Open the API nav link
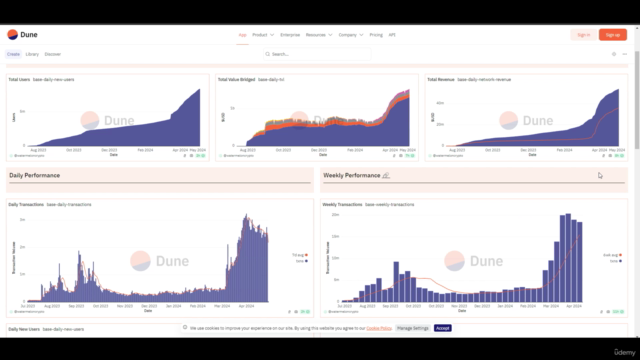This screenshot has height=360, width=640. click(392, 35)
